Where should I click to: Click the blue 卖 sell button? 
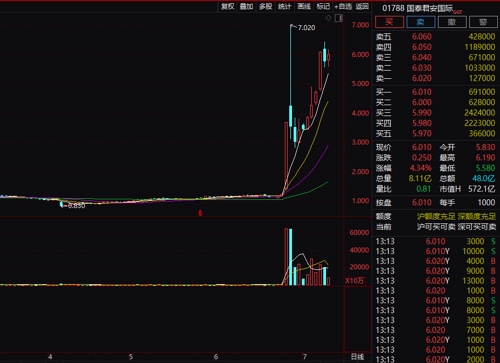pyautogui.click(x=421, y=22)
